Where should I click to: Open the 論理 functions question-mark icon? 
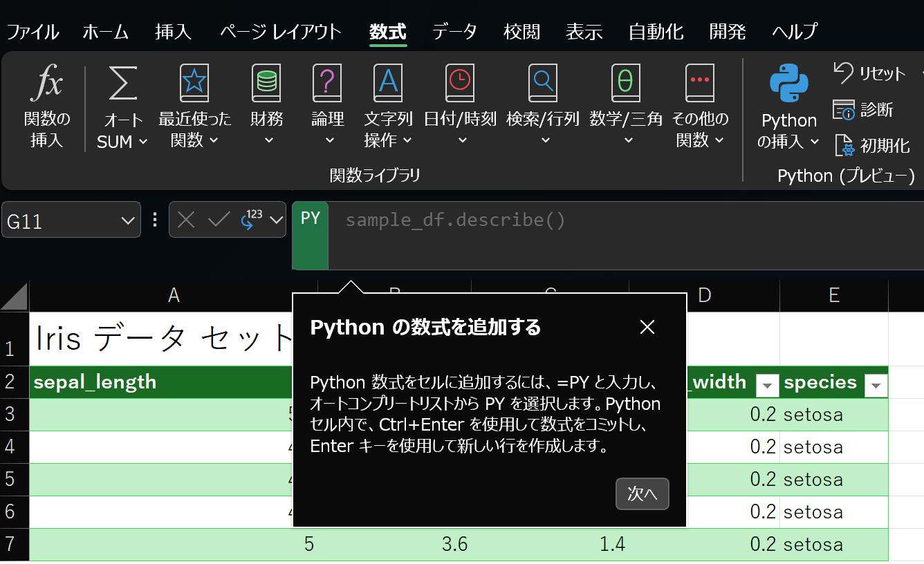pyautogui.click(x=327, y=84)
